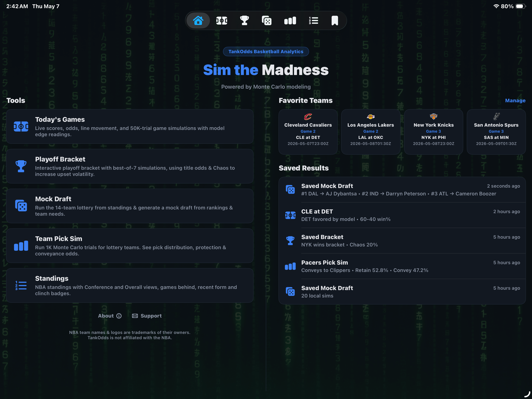This screenshot has height=399, width=532.
Task: Open the Playoff Bracket tool card
Action: pyautogui.click(x=130, y=166)
